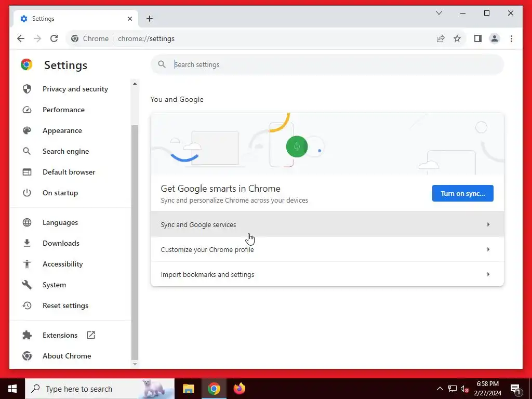
Task: Click the taskbar network icon
Action: pos(453,389)
